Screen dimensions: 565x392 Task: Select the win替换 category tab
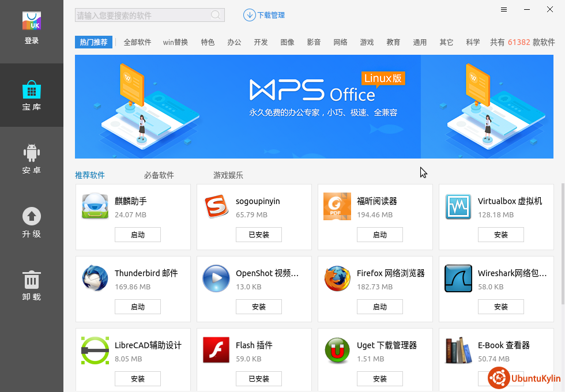click(x=175, y=42)
